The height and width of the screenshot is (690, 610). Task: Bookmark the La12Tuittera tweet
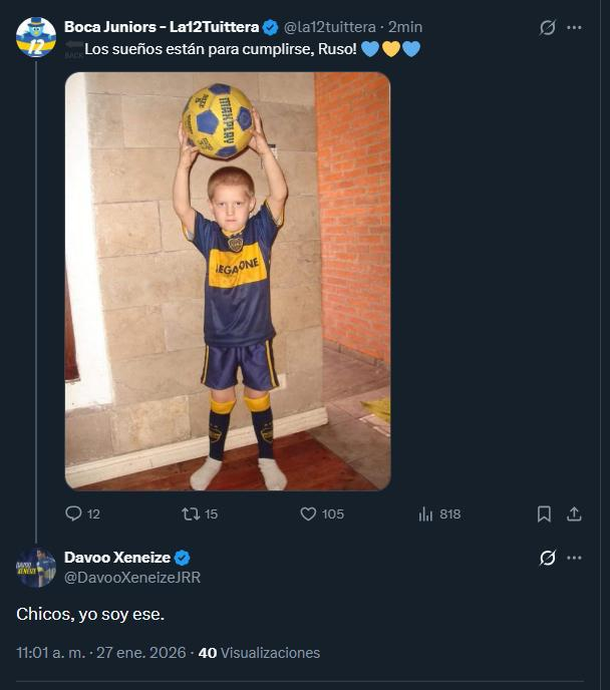tap(544, 513)
